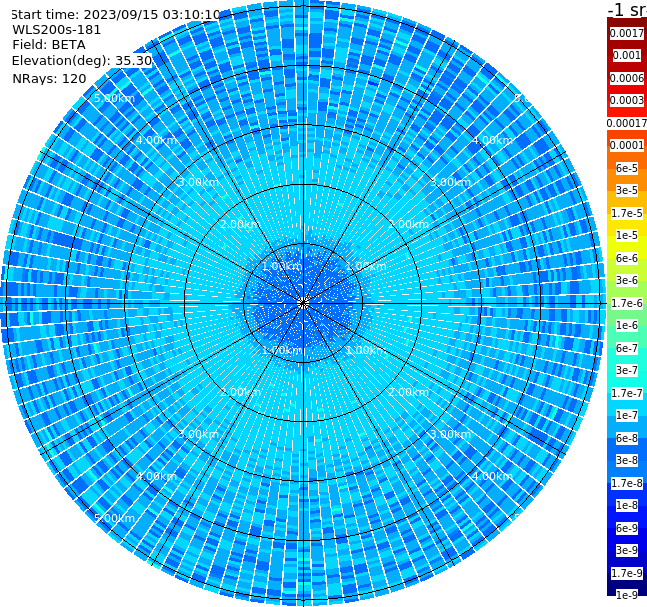Image resolution: width=647 pixels, height=607 pixels.
Task: Click the 3e-9 colorbar label
Action: pos(627,550)
